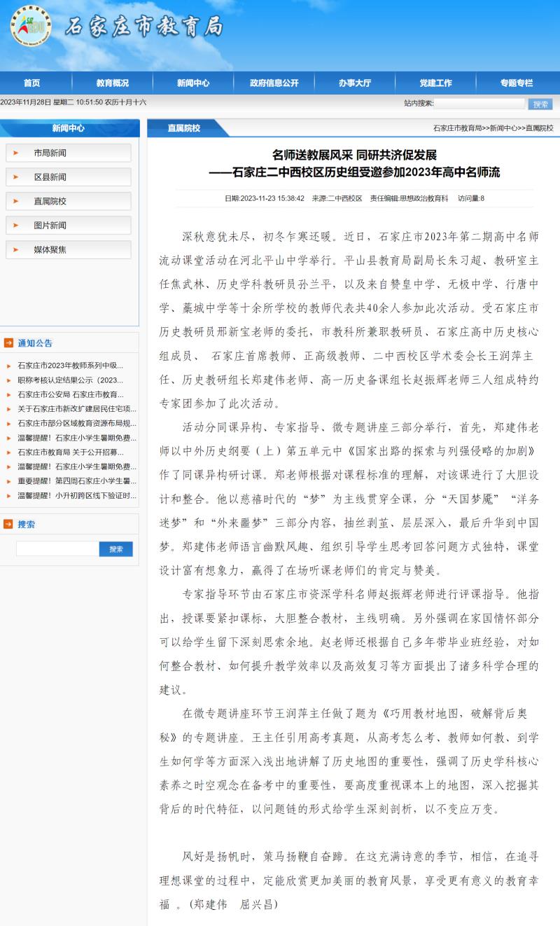560x926 pixels.
Task: Open 新闻中心 in the top navigation
Action: pyautogui.click(x=193, y=83)
